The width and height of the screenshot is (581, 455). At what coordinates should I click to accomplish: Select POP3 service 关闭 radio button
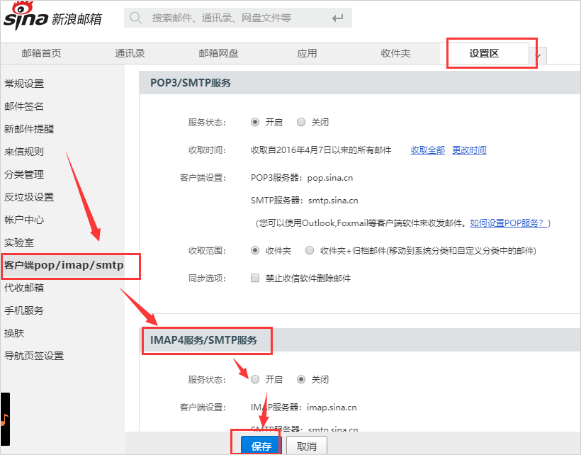(x=301, y=122)
